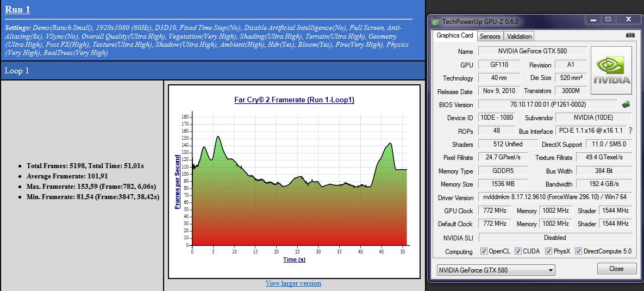Click the Pixel Fillrate field 24.7 GPixel/s
Screen dimensions: 644x291
click(502, 157)
